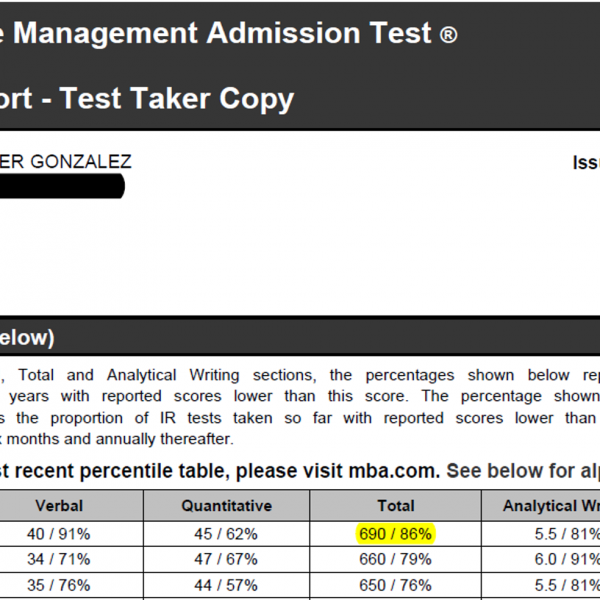Click the Total column header
This screenshot has width=600, height=600.
(395, 506)
